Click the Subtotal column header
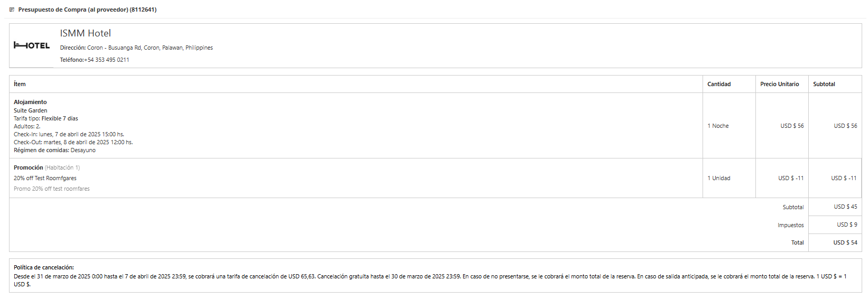This screenshot has width=868, height=299. coord(824,84)
